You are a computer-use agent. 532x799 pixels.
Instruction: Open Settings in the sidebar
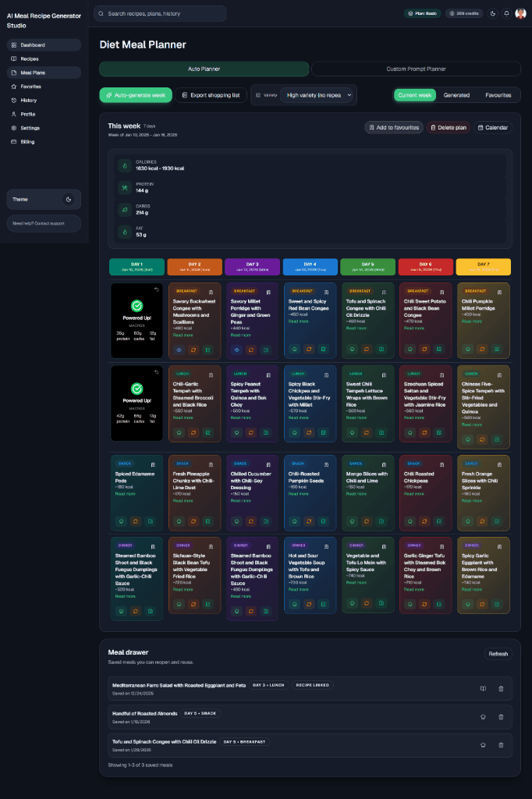click(44, 128)
